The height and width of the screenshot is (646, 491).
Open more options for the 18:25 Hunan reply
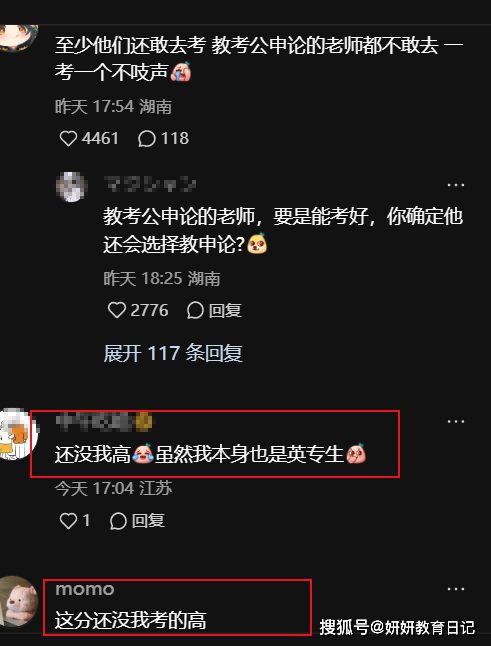456,185
